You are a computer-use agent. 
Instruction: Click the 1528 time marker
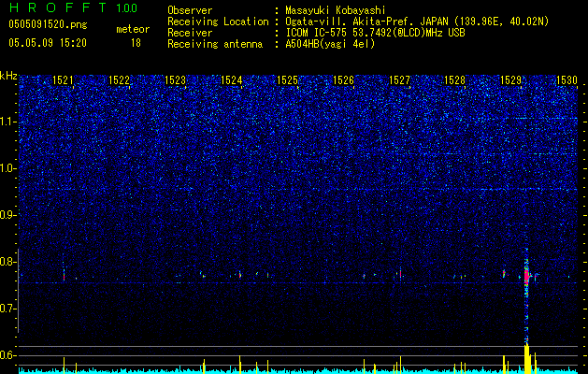coord(455,80)
